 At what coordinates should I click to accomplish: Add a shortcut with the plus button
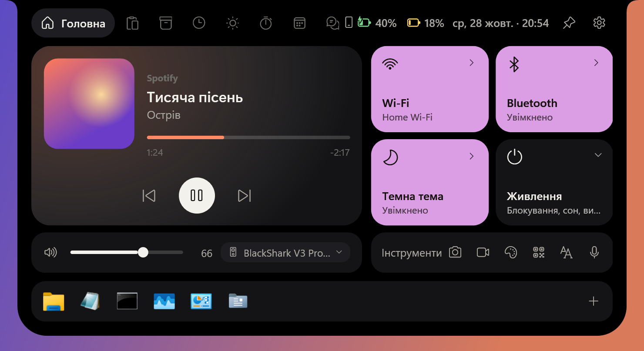coord(594,301)
